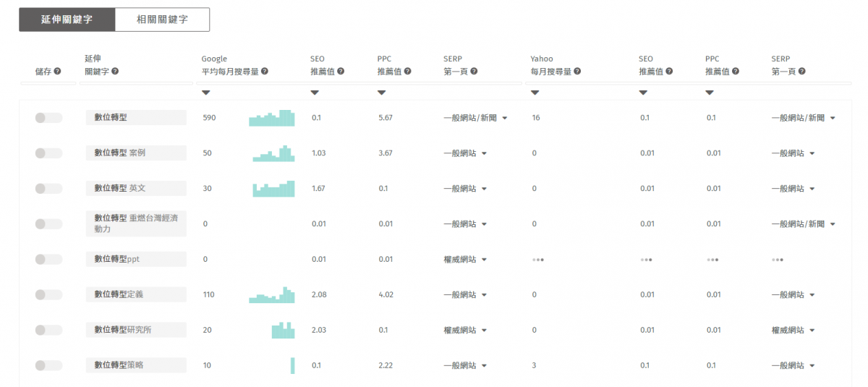Viewport: 868px width, 387px height.
Task: Open Yahoo SERP dropdown for 數位轉型研究所 row
Action: (812, 331)
